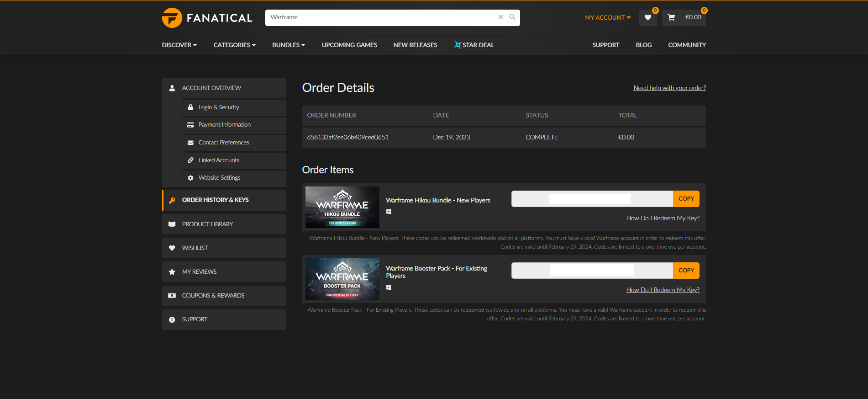Select Order History & Keys

click(x=224, y=200)
